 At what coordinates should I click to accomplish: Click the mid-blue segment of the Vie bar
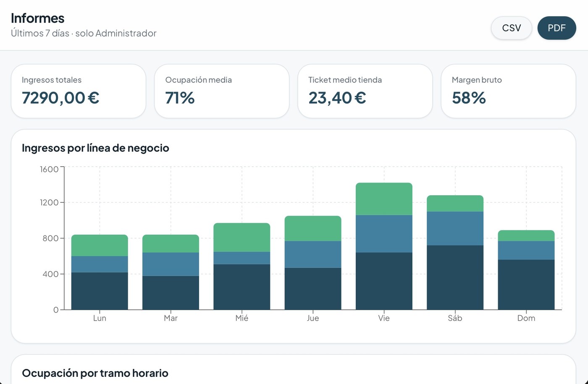(384, 234)
